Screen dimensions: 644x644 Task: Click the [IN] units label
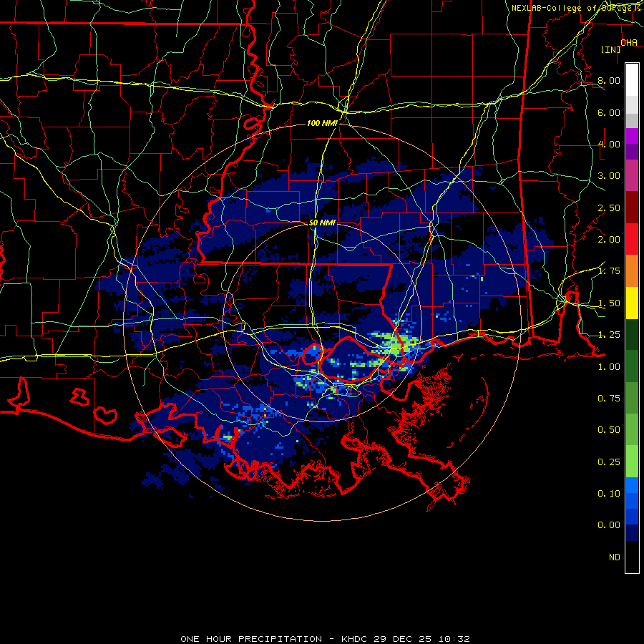coord(611,49)
